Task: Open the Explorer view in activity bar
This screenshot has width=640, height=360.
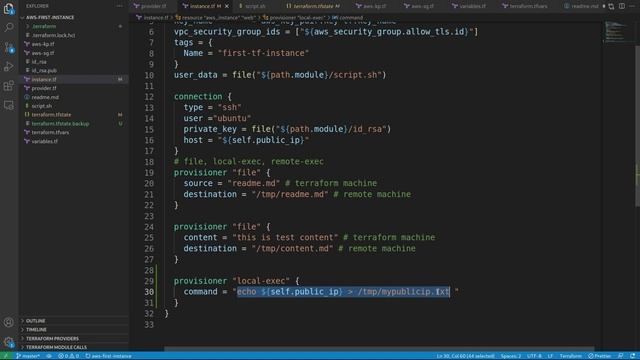Action: [x=9, y=8]
